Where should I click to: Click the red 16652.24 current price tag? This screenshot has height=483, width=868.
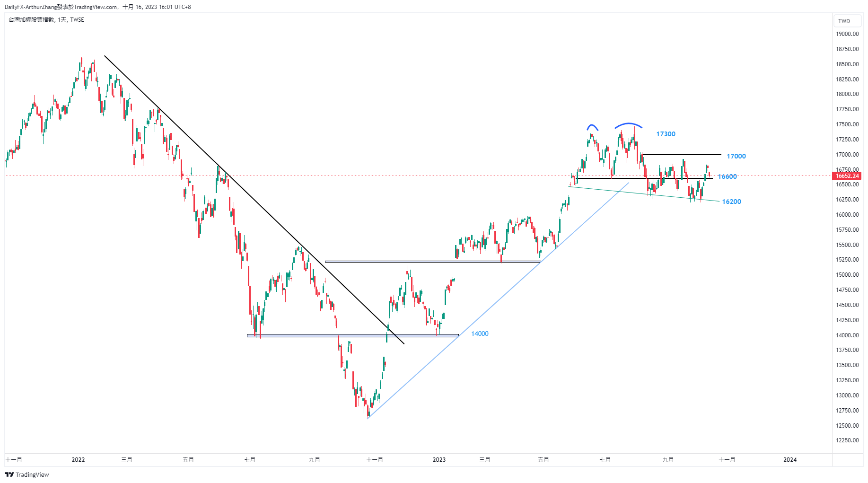pyautogui.click(x=847, y=176)
